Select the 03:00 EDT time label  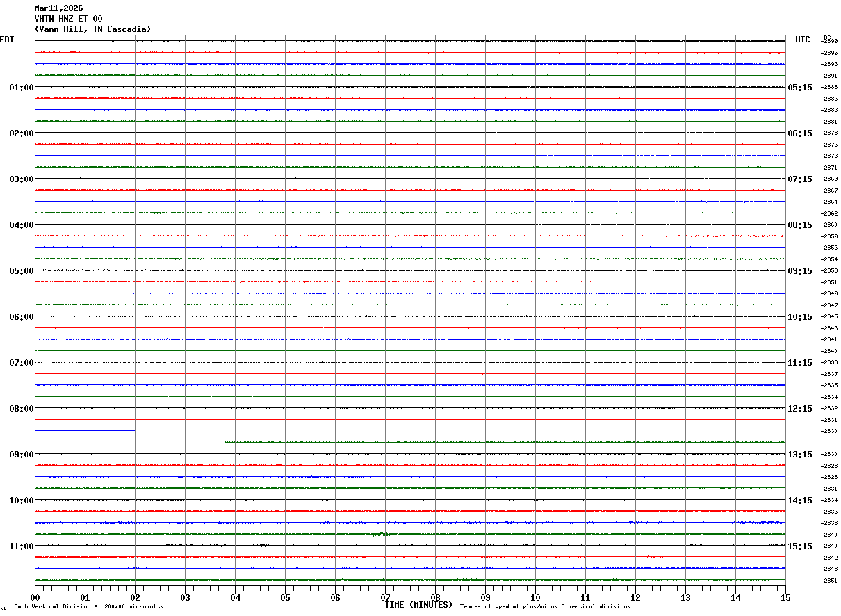[22, 179]
